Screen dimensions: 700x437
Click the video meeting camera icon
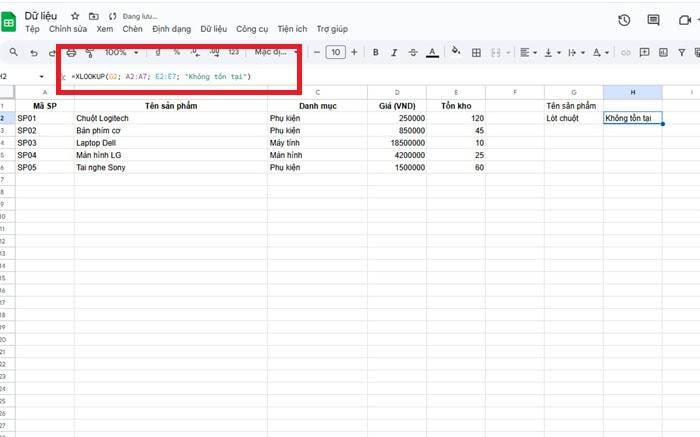[x=684, y=20]
